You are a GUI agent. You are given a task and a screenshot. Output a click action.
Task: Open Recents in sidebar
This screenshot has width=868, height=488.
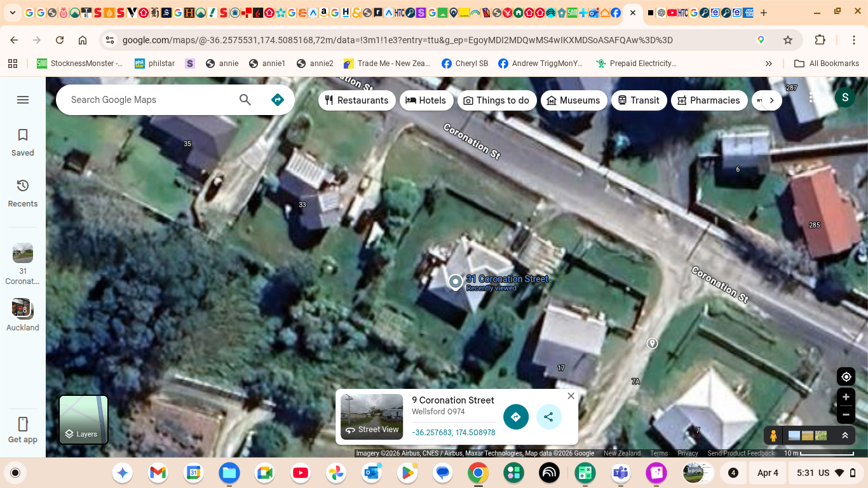pyautogui.click(x=23, y=193)
